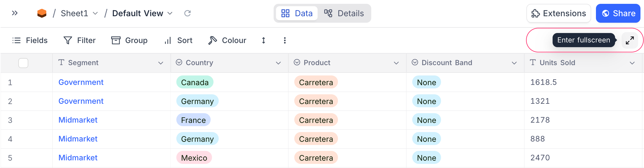644x168 pixels.
Task: Enter fullscreen using the expand arrows icon
Action: coord(630,40)
